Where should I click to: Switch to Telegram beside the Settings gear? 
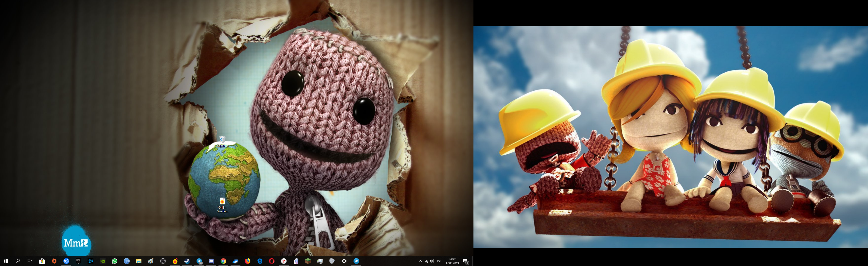(x=357, y=261)
